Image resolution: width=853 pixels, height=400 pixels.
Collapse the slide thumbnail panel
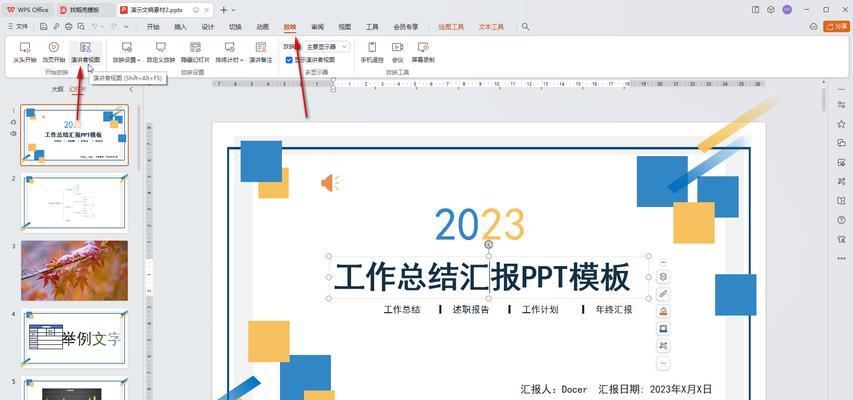tap(131, 89)
